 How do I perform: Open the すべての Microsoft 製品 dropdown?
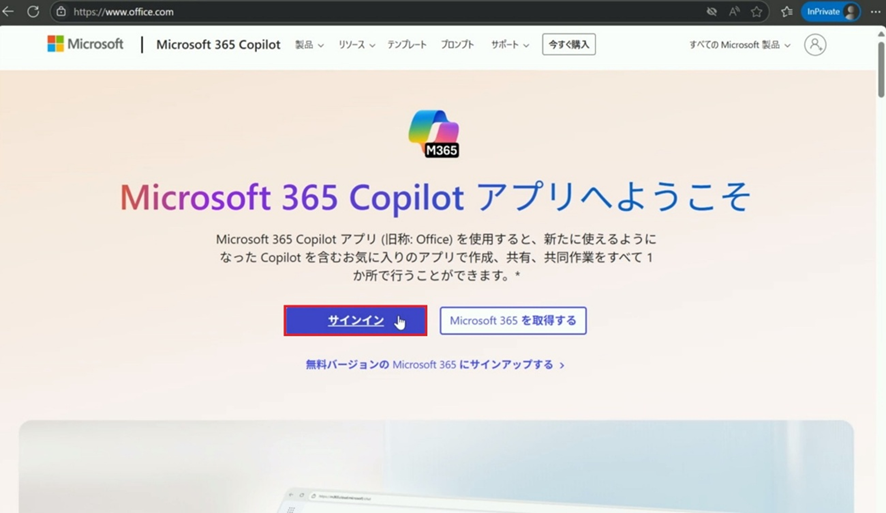click(739, 45)
